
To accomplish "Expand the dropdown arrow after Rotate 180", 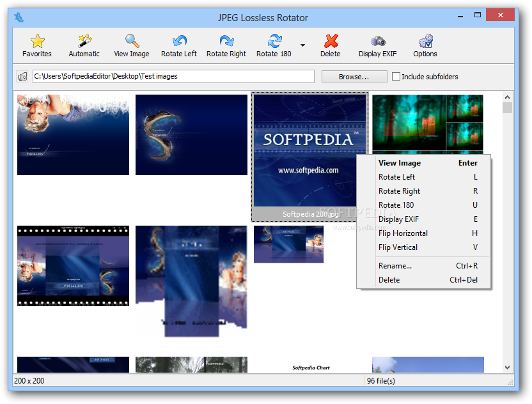I will pyautogui.click(x=302, y=45).
